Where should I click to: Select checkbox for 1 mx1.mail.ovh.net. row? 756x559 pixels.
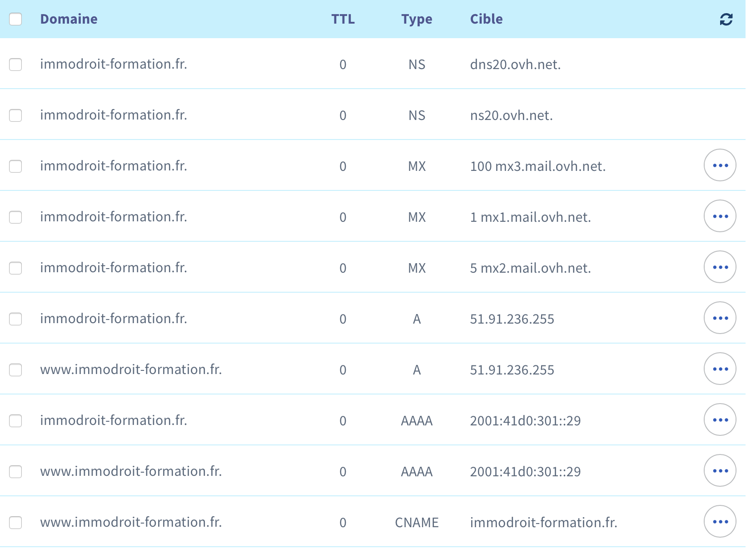pos(15,217)
